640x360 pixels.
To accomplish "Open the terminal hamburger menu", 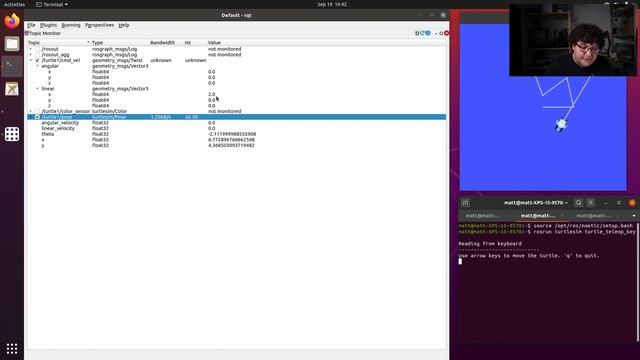I will [x=591, y=203].
